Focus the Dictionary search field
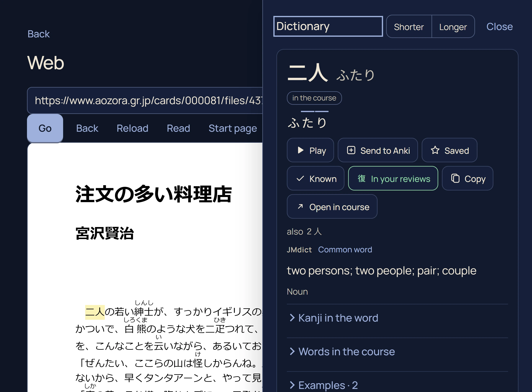This screenshot has height=392, width=532. tap(328, 26)
